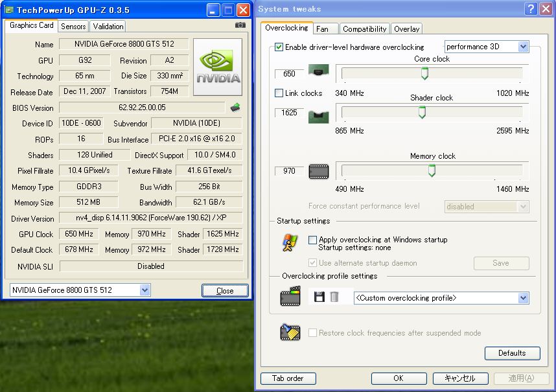Click the core clock GPU chip icon

(318, 70)
